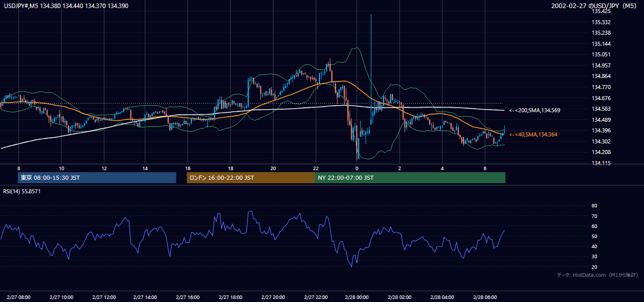The image size is (644, 302).
Task: Click the 2/28 02:00 bottom time label
Action: (x=400, y=297)
